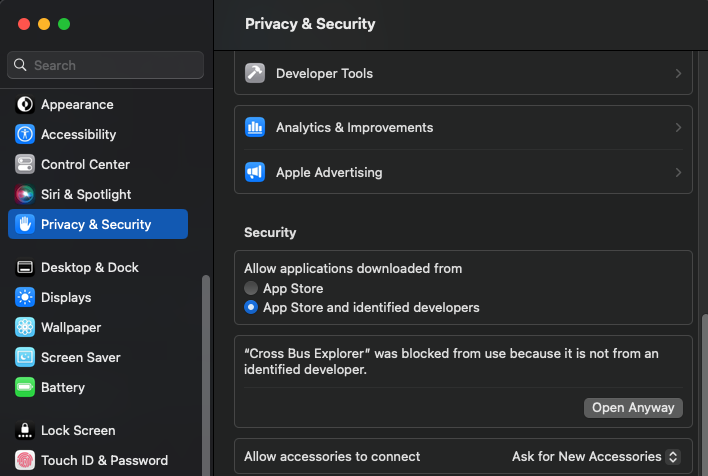Click the Search input field
The height and width of the screenshot is (476, 708).
[x=105, y=65]
